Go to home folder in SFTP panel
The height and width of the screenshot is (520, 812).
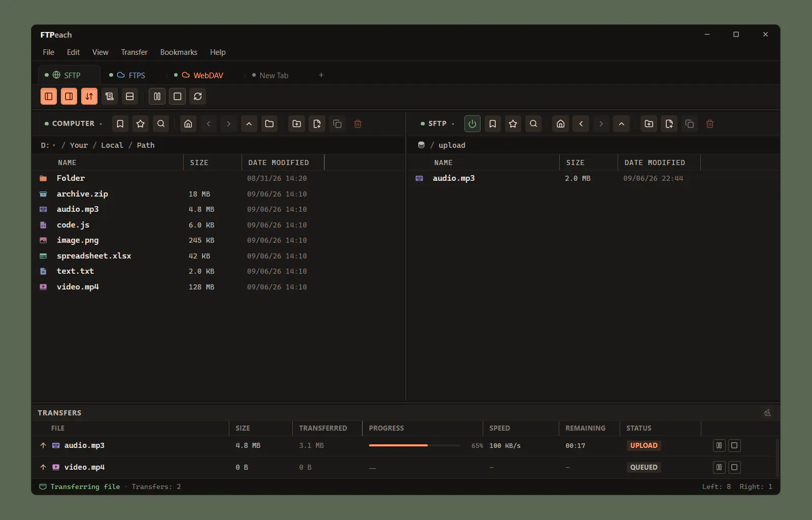click(561, 124)
